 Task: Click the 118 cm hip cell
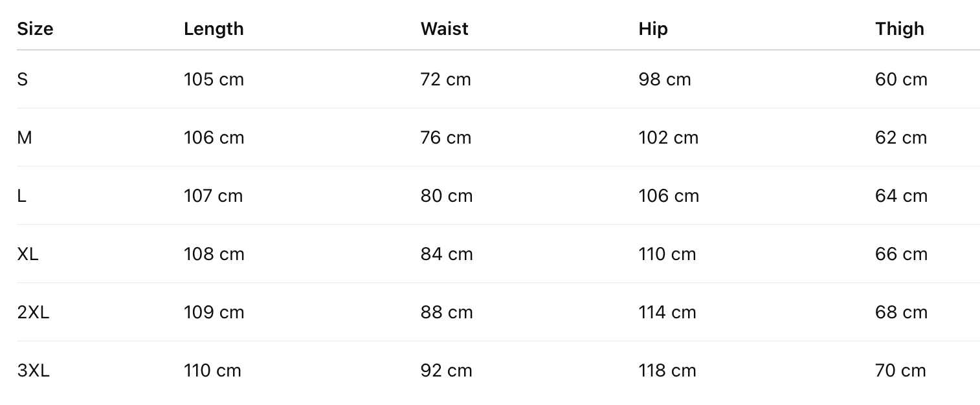(x=667, y=371)
